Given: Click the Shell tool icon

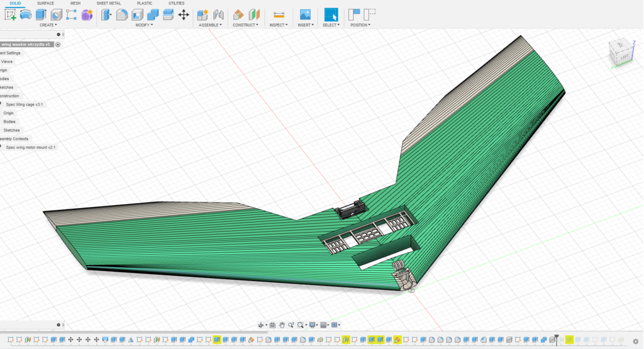Looking at the screenshot, I should 137,14.
